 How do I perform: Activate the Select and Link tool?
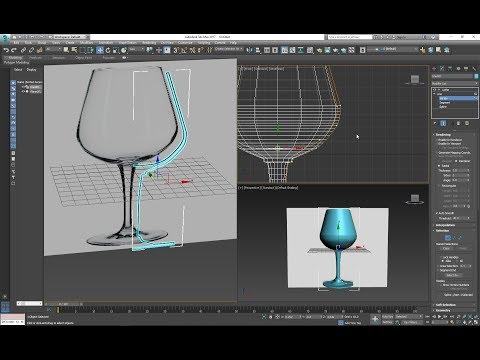(x=23, y=50)
